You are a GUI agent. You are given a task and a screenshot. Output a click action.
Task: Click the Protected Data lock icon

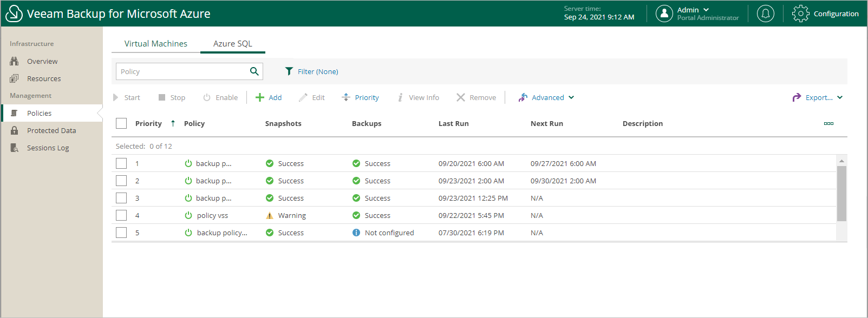(15, 130)
